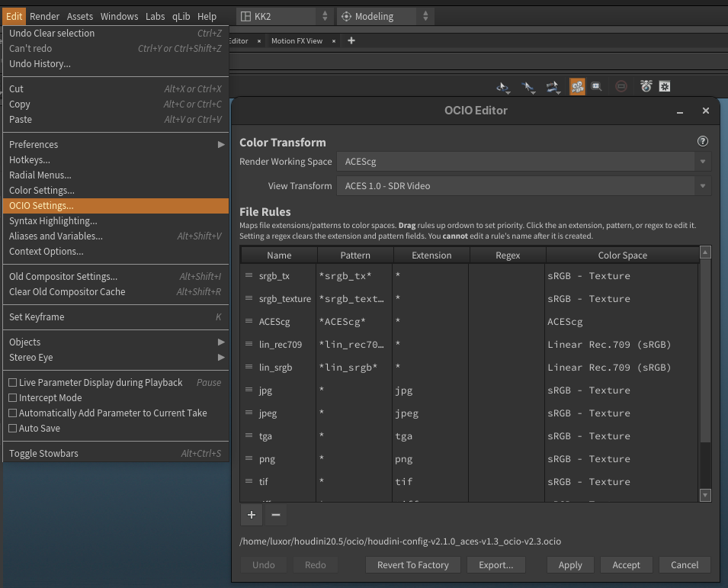The height and width of the screenshot is (588, 728).
Task: Grab the png row drag handle
Action: click(249, 458)
